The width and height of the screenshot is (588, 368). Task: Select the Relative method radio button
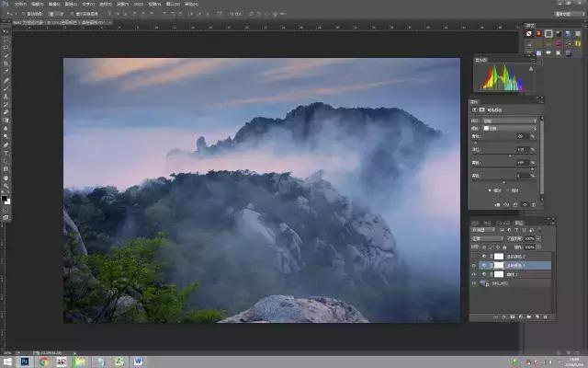coord(490,190)
